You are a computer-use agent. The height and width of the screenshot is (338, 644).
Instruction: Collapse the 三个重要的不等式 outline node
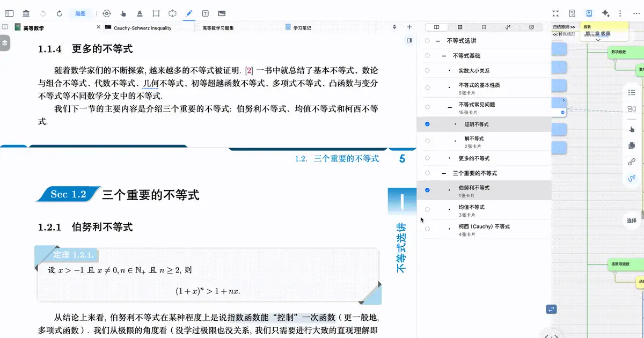[444, 173]
